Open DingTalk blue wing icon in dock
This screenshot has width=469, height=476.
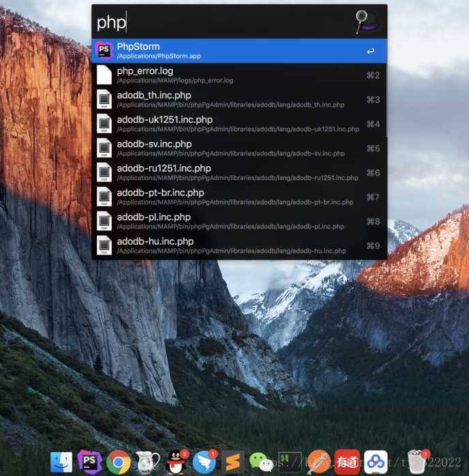[205, 462]
